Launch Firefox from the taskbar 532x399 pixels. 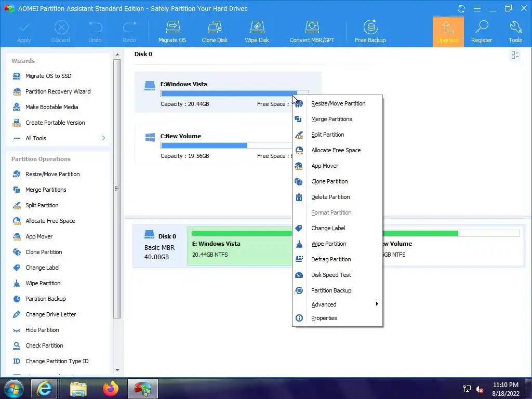[x=111, y=389]
